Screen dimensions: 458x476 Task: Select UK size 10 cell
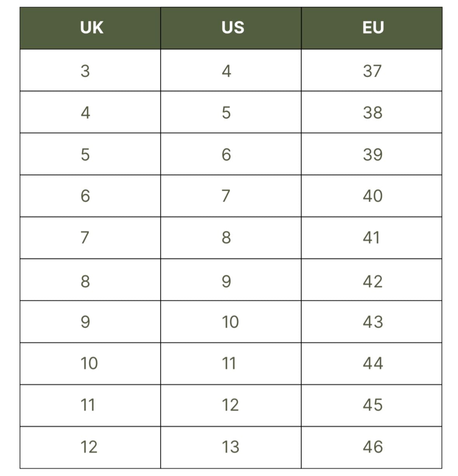[89, 364]
